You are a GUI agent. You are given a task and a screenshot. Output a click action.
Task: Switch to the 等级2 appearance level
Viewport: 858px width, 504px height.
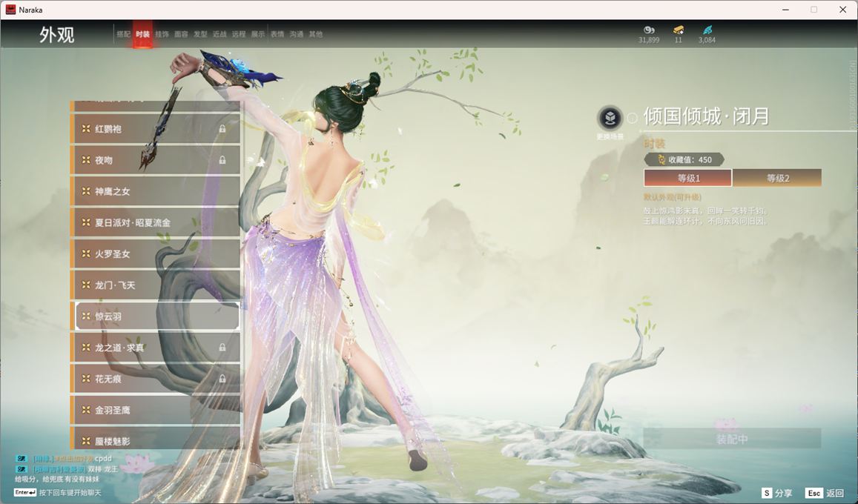click(x=777, y=178)
